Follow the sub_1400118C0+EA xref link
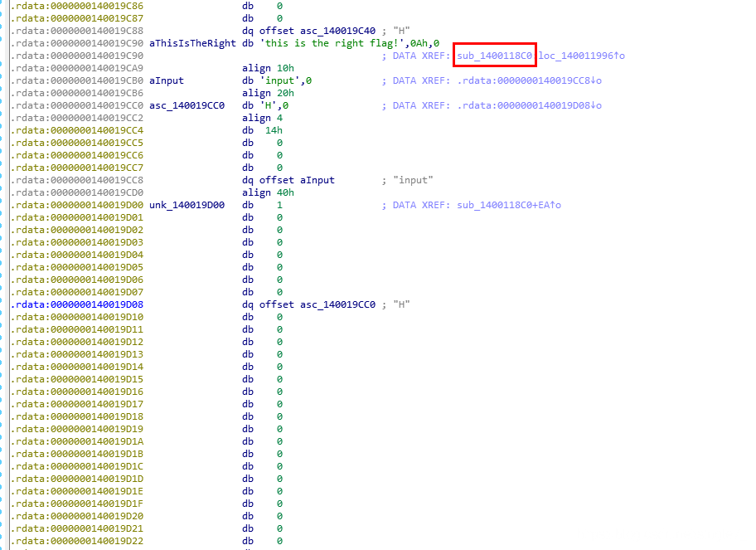 [509, 205]
